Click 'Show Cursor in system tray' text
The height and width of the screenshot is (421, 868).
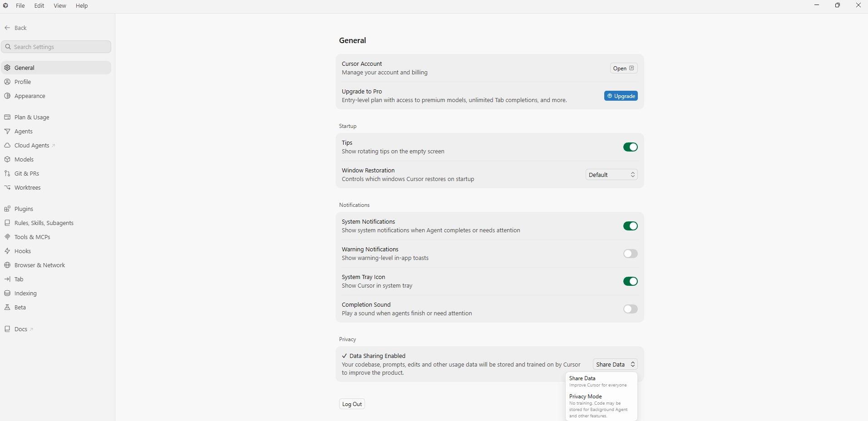[377, 286]
